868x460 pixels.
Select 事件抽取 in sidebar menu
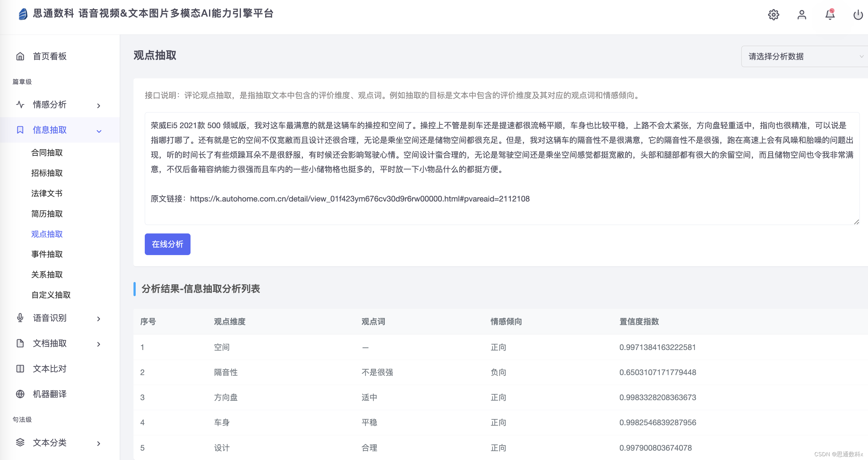[x=47, y=254]
